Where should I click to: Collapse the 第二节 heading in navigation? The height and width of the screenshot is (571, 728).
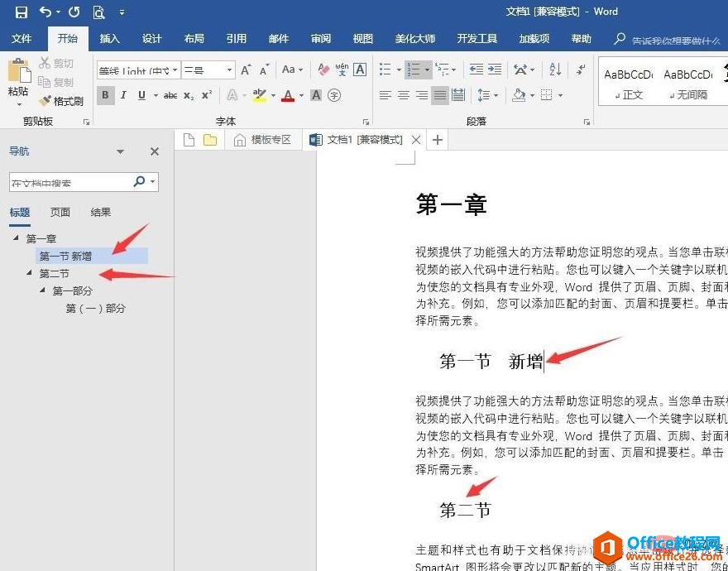(30, 273)
